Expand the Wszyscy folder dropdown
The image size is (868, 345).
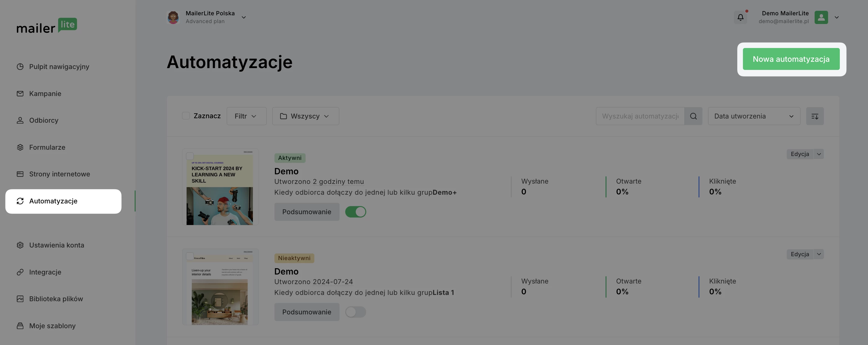[x=305, y=116]
